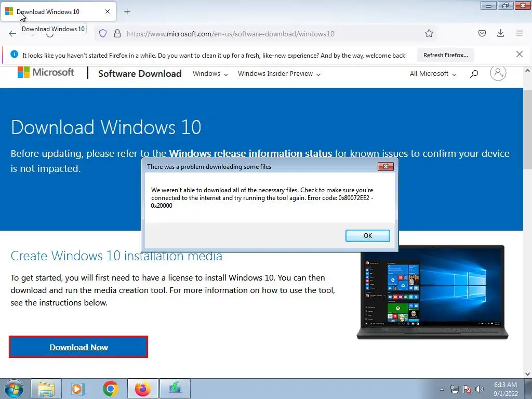Click the network status tray icon
Viewport: 532px width, 399px height.
[454, 389]
